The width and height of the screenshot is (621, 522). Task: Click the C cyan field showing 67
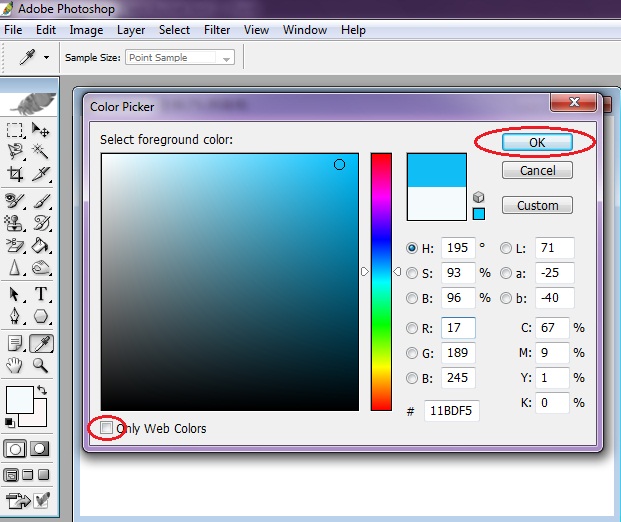click(x=552, y=328)
